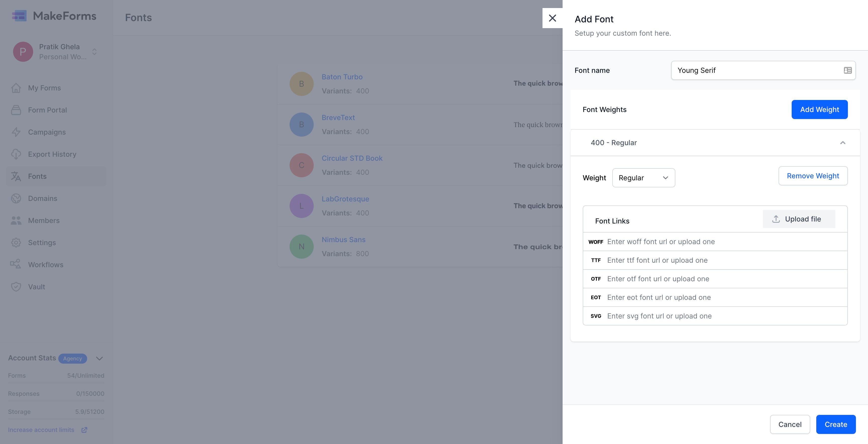Select the Fonts sidebar item
Screen dimensions: 868x444
tap(56, 176)
